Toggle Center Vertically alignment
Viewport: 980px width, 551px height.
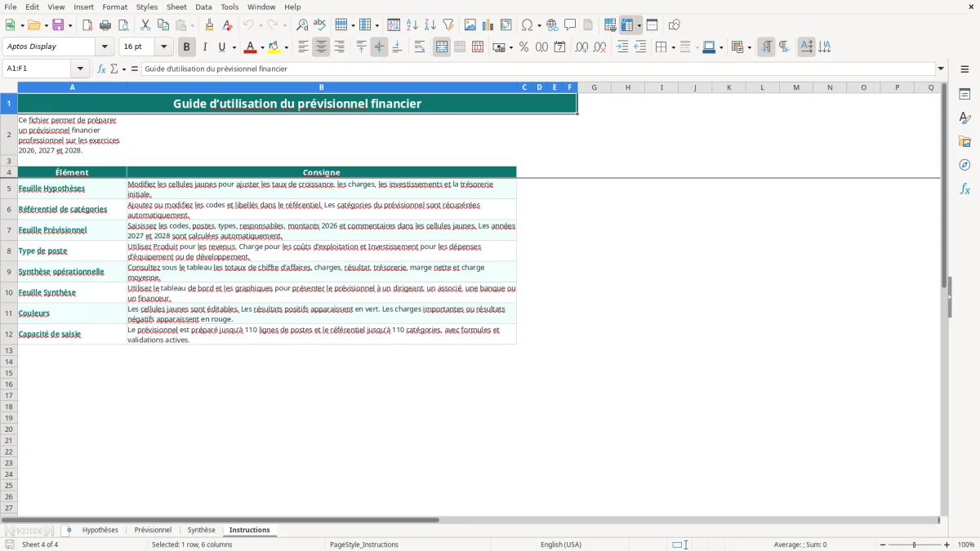pyautogui.click(x=379, y=47)
